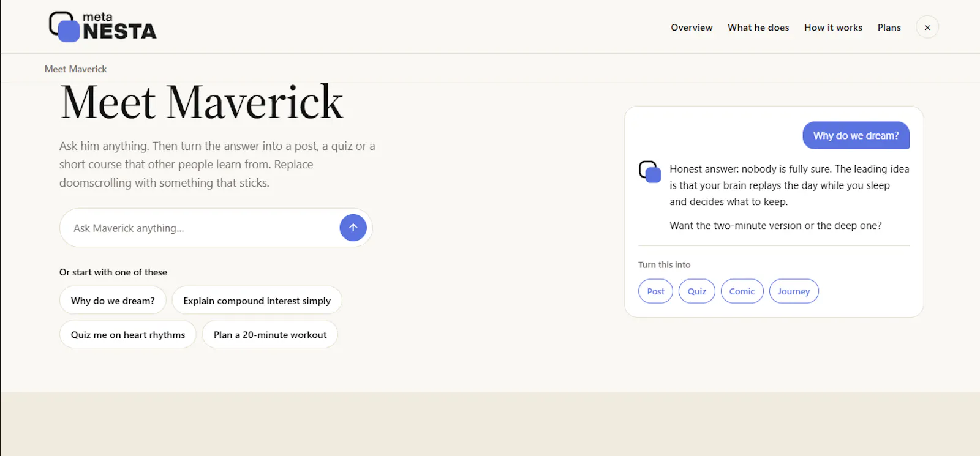Image resolution: width=980 pixels, height=456 pixels.
Task: Navigate to Plans
Action: coord(889,28)
